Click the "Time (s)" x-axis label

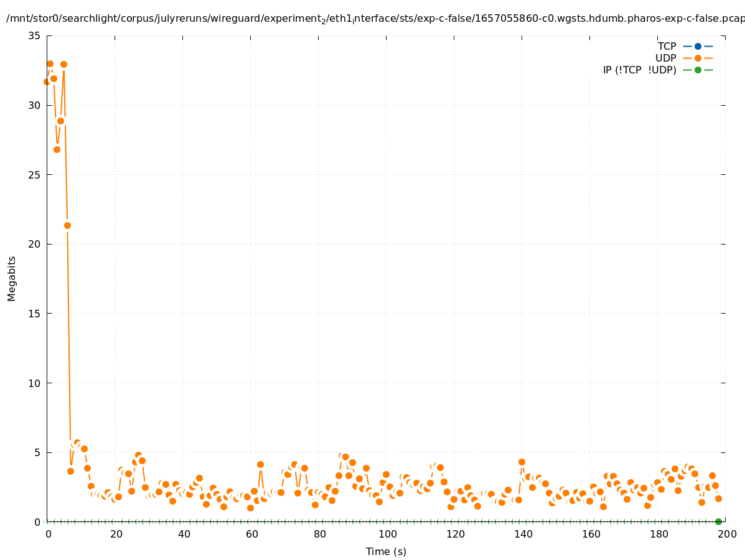tap(386, 551)
